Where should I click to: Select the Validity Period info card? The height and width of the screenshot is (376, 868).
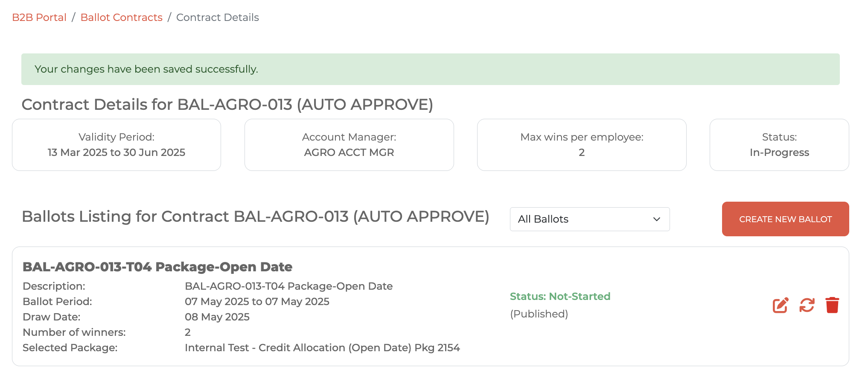(x=117, y=145)
